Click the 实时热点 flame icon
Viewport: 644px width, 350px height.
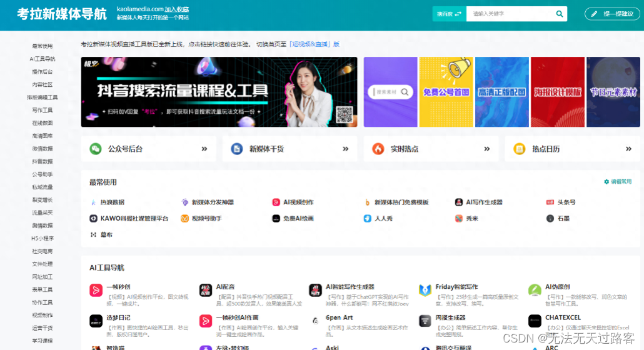[x=378, y=149]
